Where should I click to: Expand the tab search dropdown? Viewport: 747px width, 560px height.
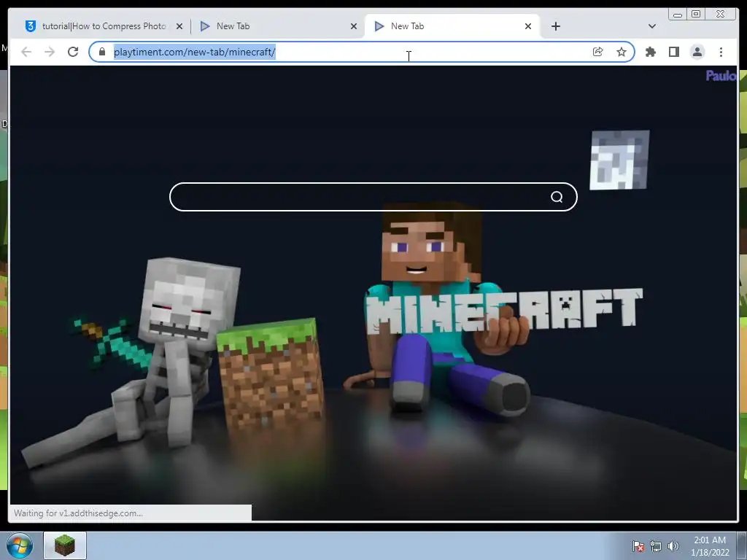(652, 26)
